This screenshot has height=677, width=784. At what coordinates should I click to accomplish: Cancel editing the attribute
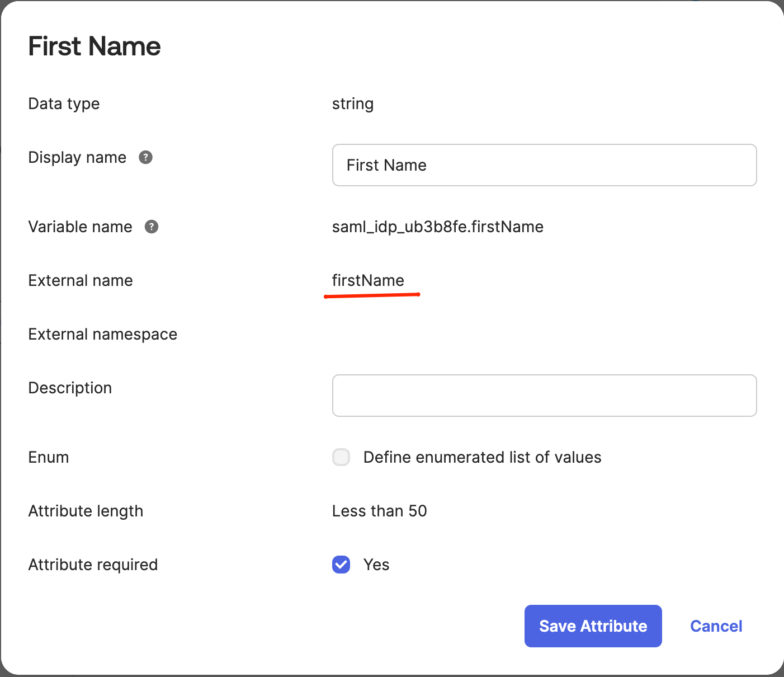tap(716, 626)
